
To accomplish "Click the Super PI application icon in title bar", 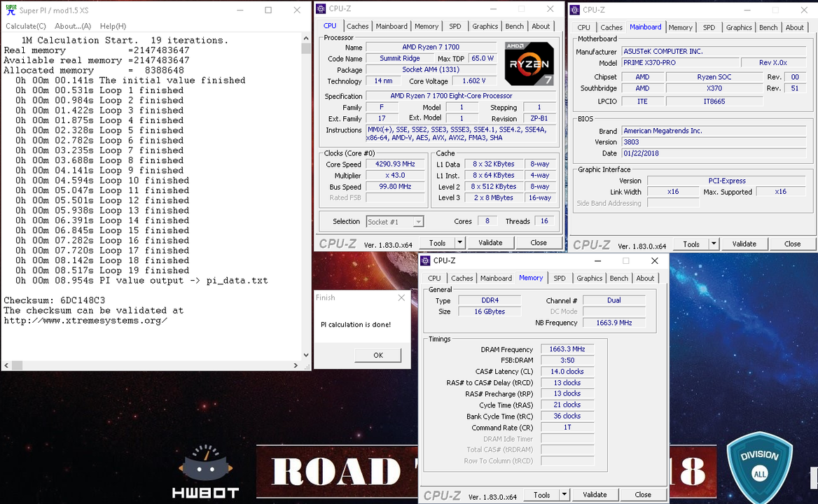I will point(11,10).
